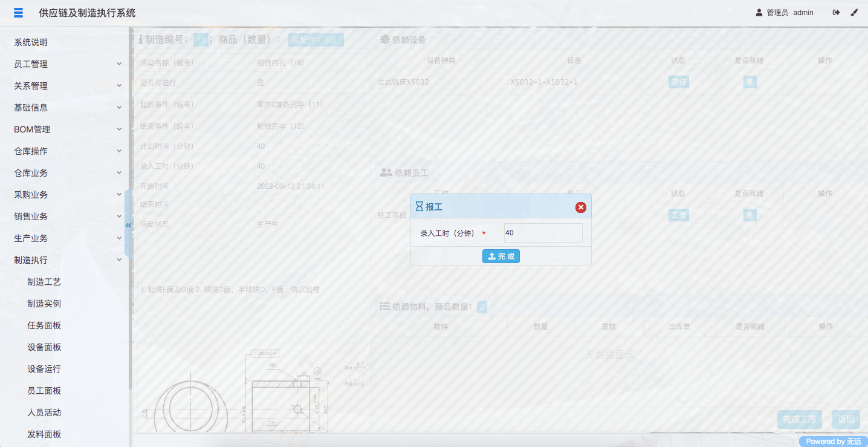This screenshot has width=868, height=447.
Task: Click the hamburger menu icon
Action: pyautogui.click(x=18, y=13)
